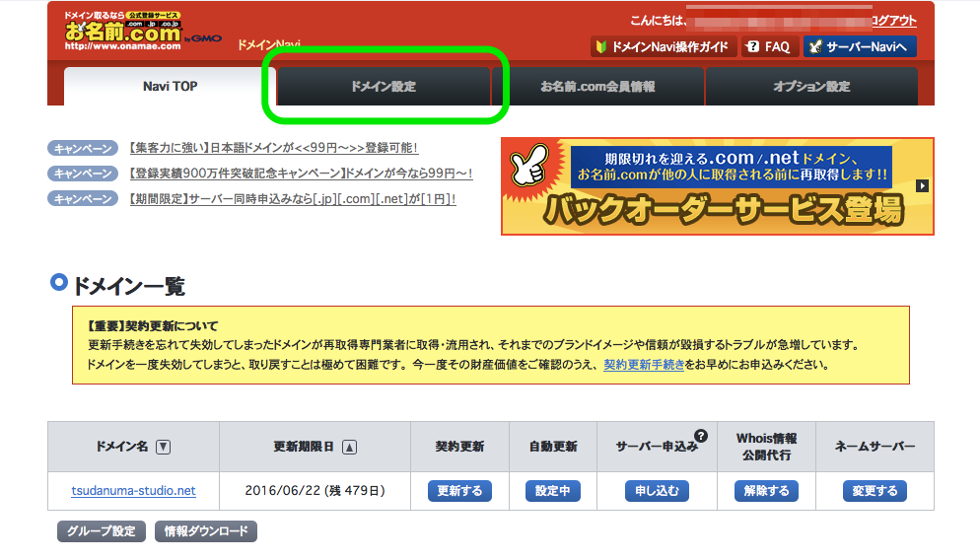
Task: Click the 自動更新 column header
Action: pos(553,447)
